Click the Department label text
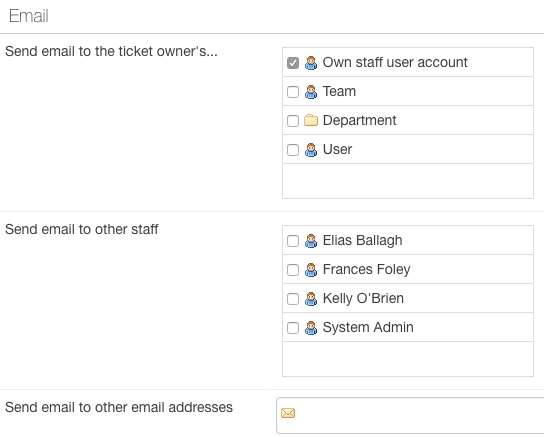This screenshot has width=544, height=437. [x=359, y=120]
